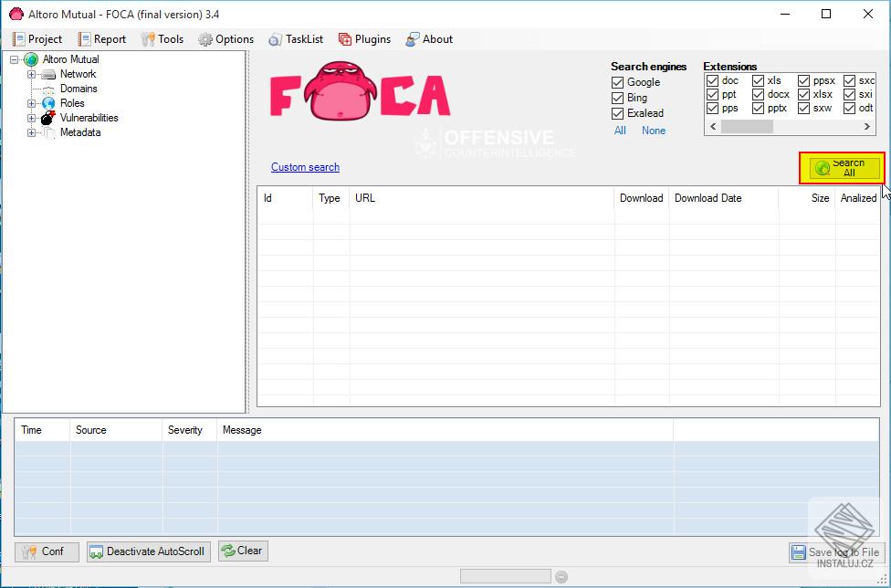Sort by the URL column header
Image resolution: width=891 pixels, height=588 pixels.
tap(482, 198)
